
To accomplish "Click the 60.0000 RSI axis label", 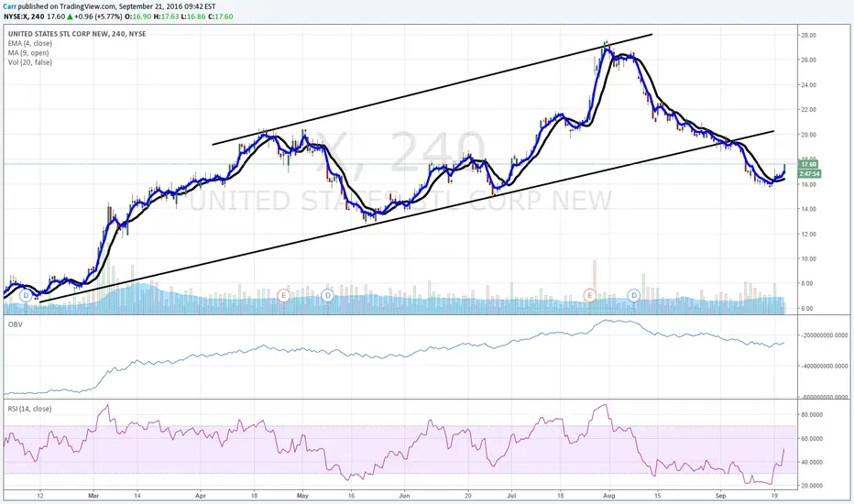I will coord(811,439).
